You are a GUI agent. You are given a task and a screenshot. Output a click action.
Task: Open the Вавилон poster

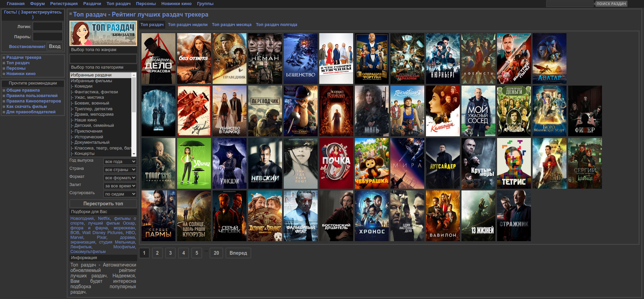coord(443,216)
